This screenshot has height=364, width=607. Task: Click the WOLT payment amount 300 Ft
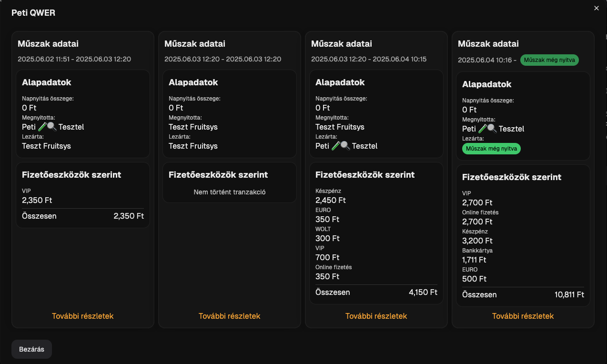327,238
